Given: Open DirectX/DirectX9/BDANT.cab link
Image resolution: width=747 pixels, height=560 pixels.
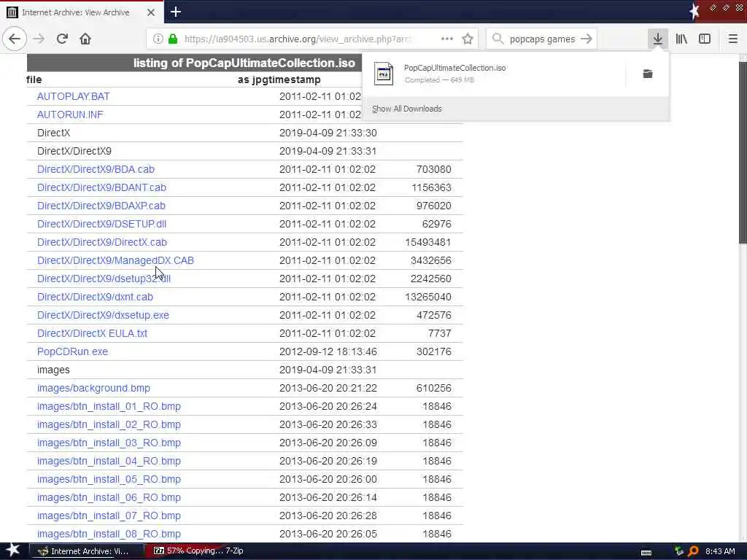Looking at the screenshot, I should coord(101,187).
